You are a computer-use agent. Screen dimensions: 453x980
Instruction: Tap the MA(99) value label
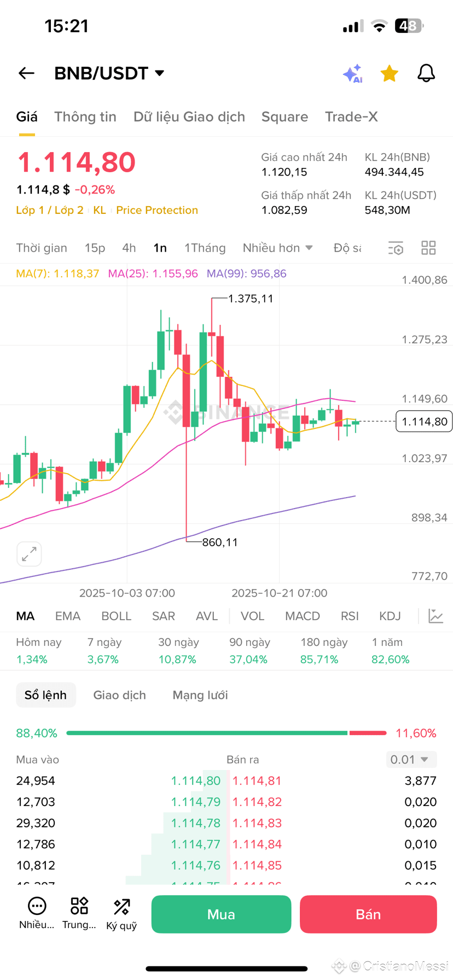pyautogui.click(x=246, y=273)
